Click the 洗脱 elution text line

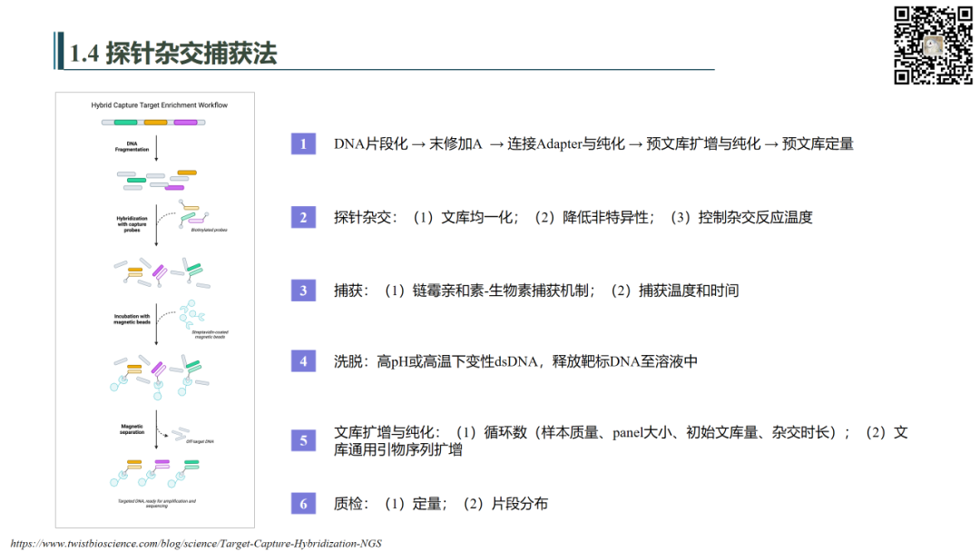(515, 361)
